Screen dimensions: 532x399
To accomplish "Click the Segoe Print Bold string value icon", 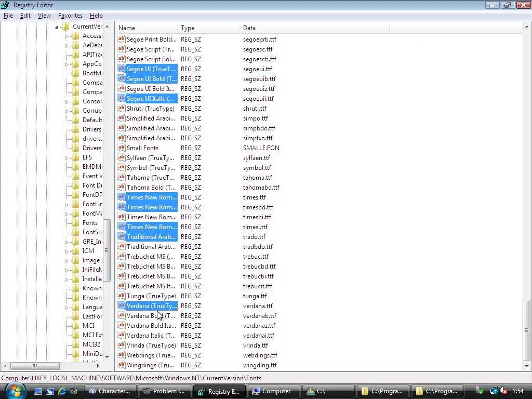I will tap(122, 39).
